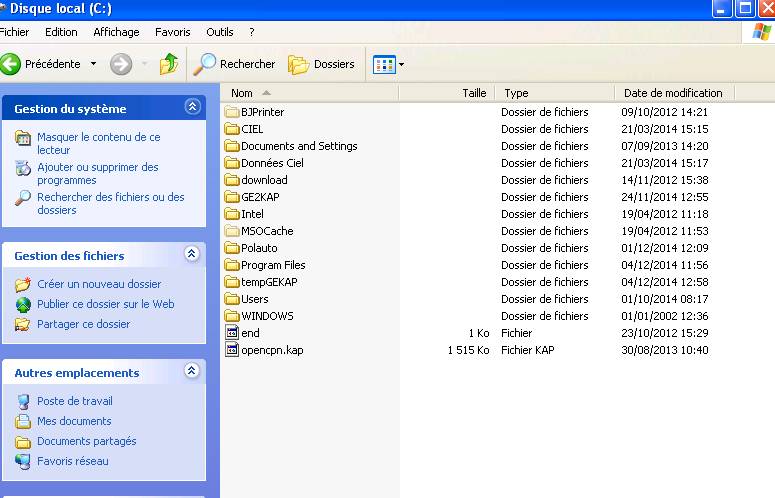Select the size value 1 515 Ko

[x=469, y=350]
